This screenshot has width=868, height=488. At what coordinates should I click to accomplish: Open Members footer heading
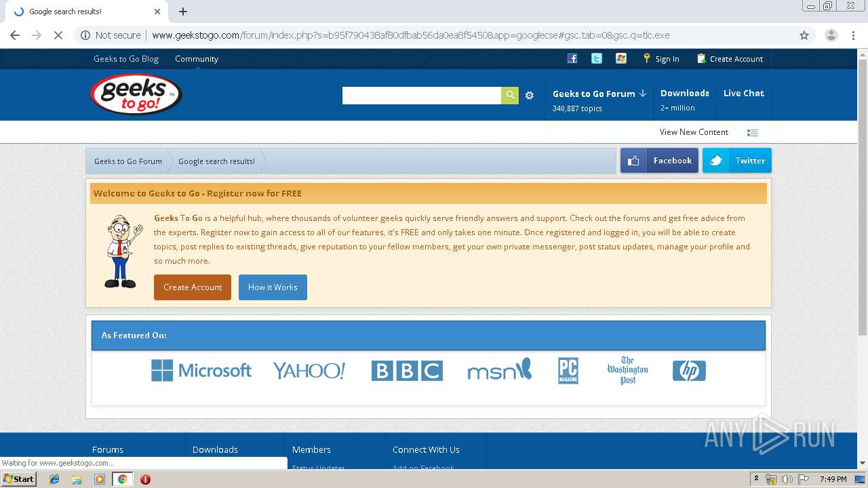(x=311, y=449)
